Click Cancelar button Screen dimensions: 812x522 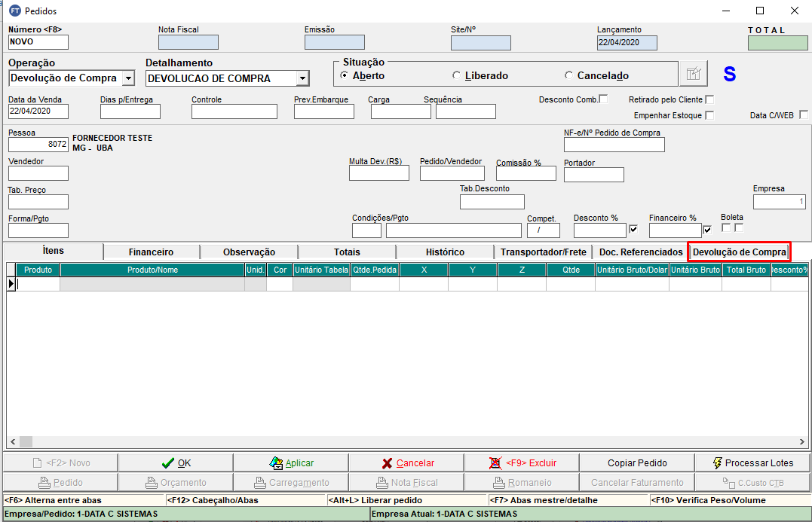coord(406,463)
